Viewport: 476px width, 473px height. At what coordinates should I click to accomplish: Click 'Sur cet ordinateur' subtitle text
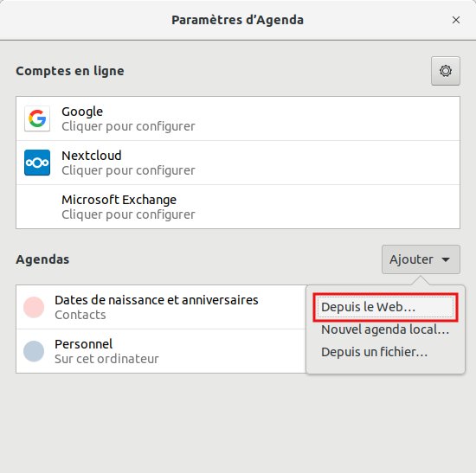tap(106, 359)
